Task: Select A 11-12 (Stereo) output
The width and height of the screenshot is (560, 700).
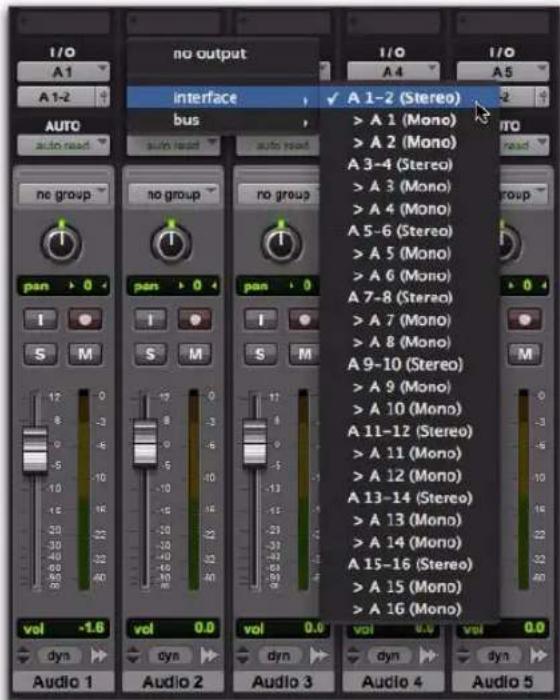Action: [409, 431]
